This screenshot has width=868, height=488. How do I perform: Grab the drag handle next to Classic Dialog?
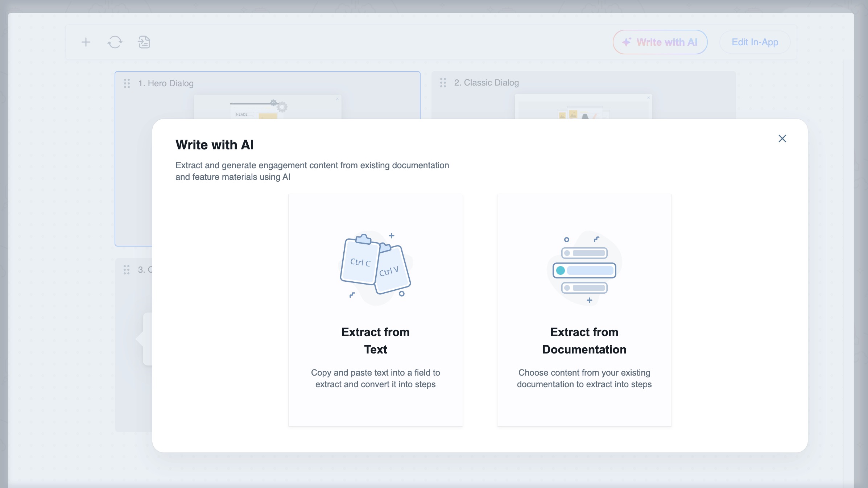click(x=443, y=83)
